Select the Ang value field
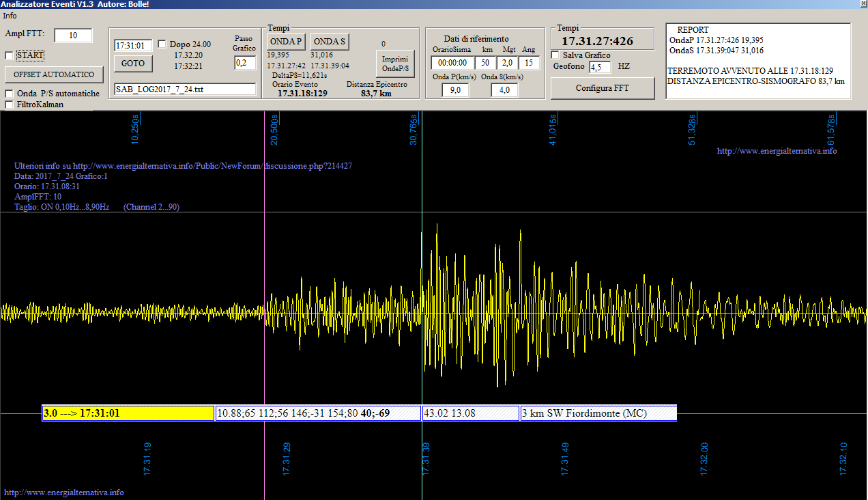 point(529,63)
